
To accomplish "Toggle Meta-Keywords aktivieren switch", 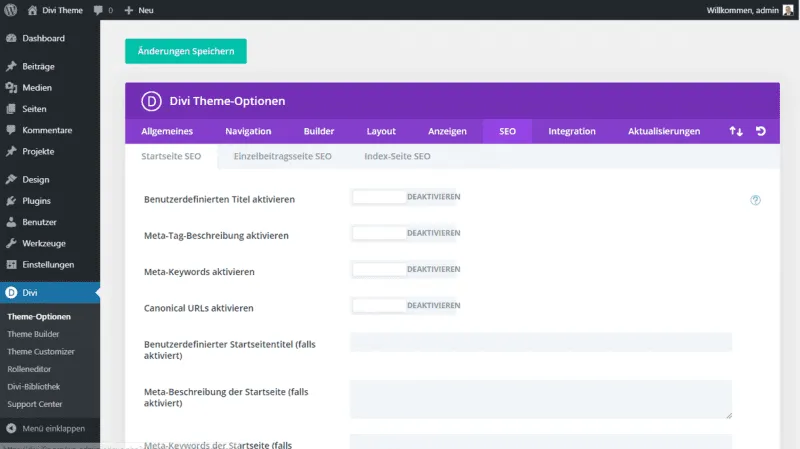I will [x=406, y=269].
